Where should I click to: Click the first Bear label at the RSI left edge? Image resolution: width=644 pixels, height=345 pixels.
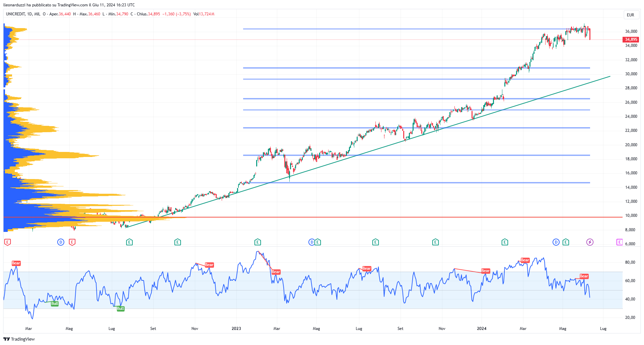pyautogui.click(x=16, y=263)
